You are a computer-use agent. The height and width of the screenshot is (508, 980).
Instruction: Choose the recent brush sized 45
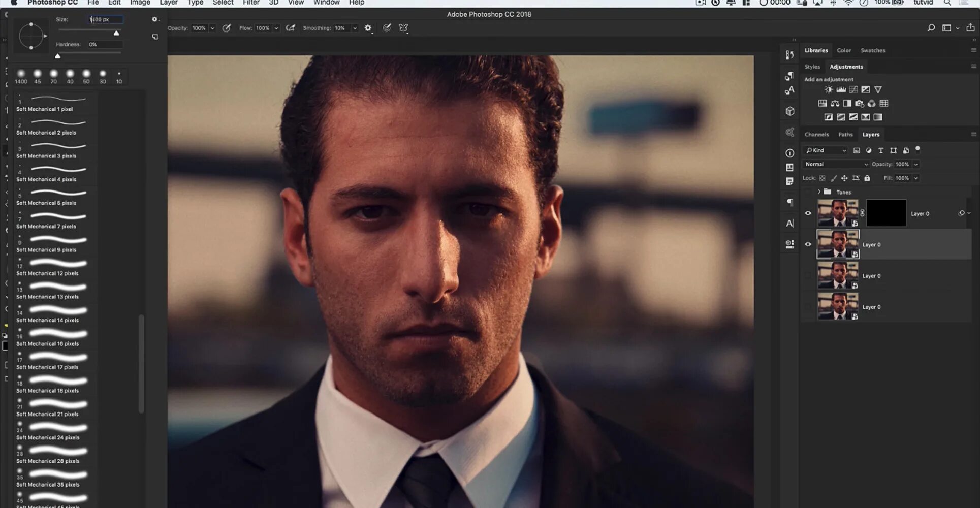(37, 77)
